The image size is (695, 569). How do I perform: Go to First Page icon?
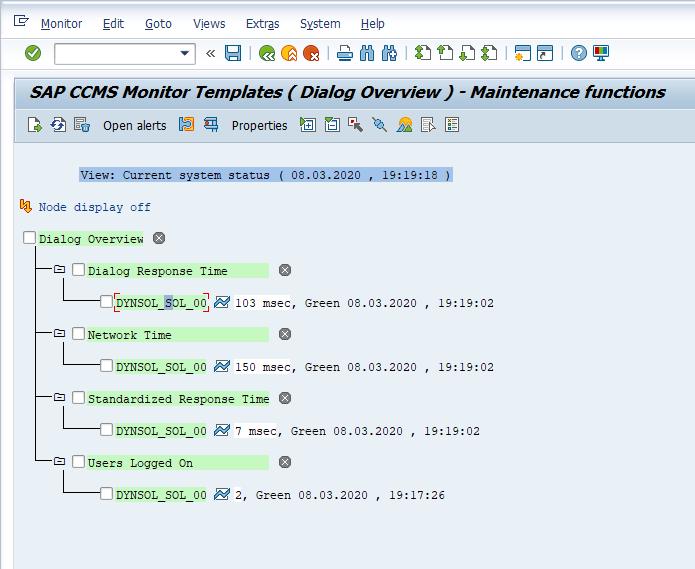click(x=422, y=53)
